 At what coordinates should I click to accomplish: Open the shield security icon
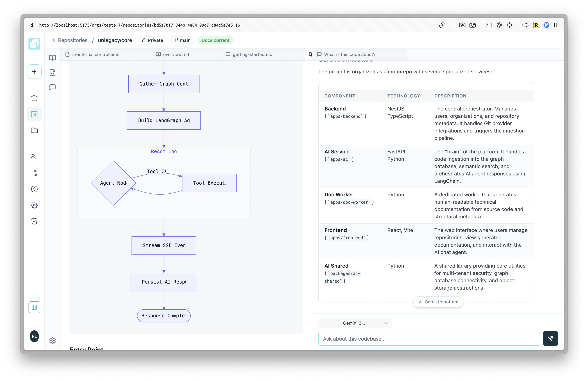[x=34, y=221]
